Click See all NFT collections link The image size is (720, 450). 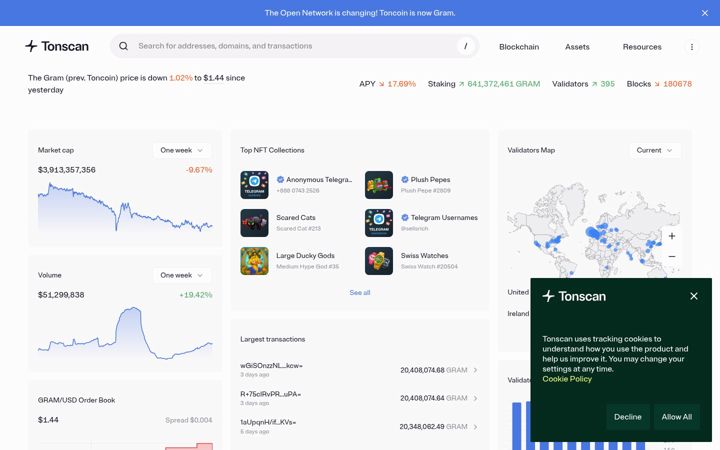pyautogui.click(x=360, y=292)
